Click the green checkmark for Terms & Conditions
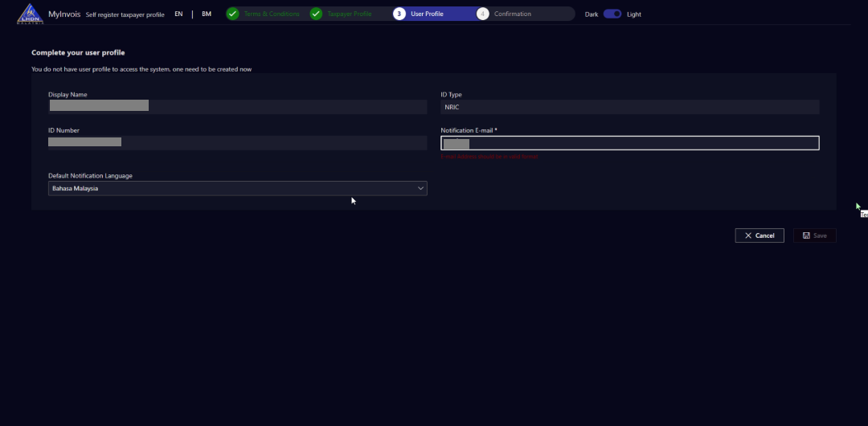868x426 pixels. 232,14
